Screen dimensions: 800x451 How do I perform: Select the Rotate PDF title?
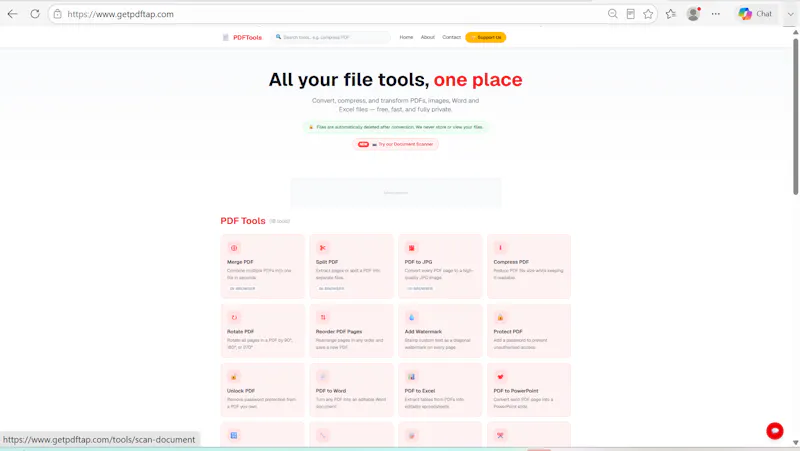240,332
